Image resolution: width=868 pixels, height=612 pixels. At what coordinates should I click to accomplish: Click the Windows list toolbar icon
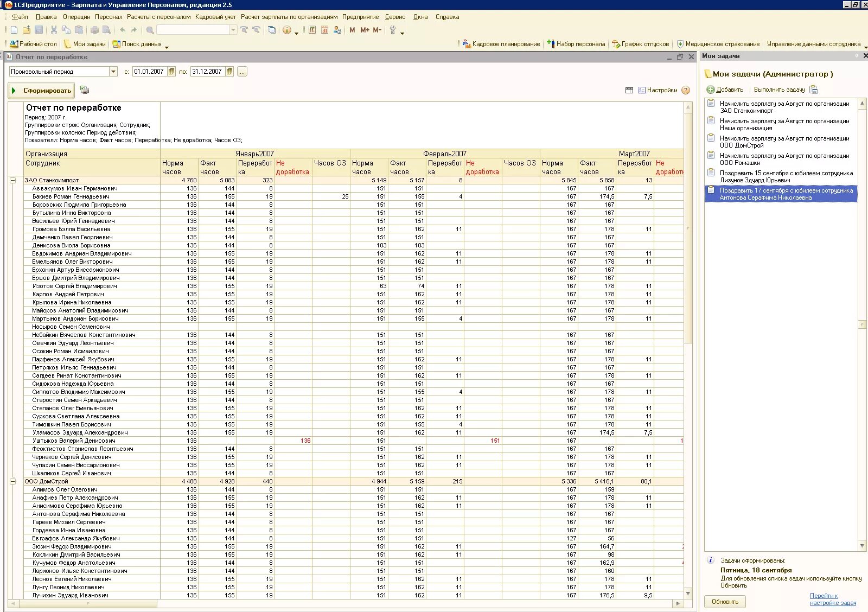pos(272,30)
